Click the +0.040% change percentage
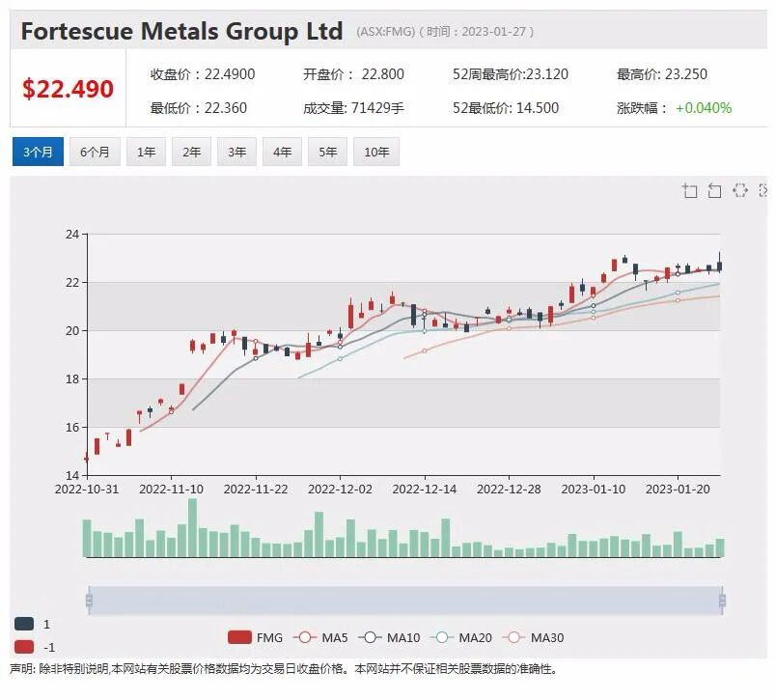Viewport: 776px width, 700px height. pyautogui.click(x=704, y=107)
